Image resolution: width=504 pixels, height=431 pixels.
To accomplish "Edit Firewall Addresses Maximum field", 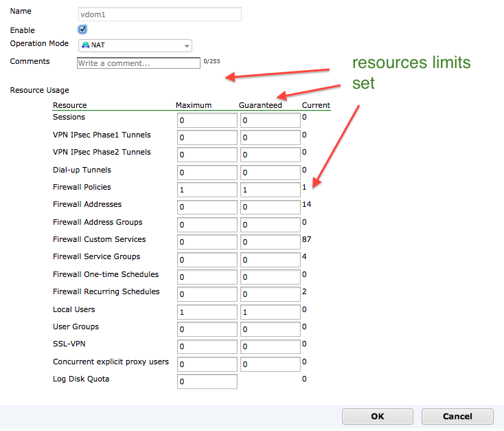I will (x=207, y=207).
